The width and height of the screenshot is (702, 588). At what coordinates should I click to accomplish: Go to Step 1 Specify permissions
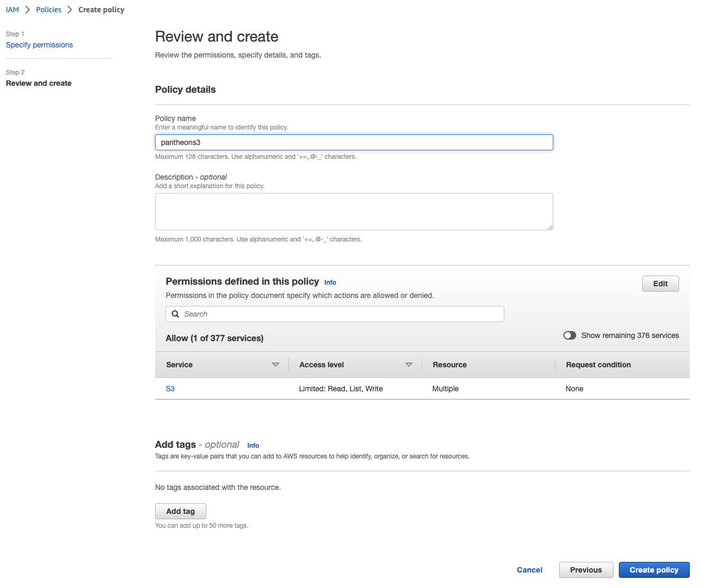tap(39, 45)
